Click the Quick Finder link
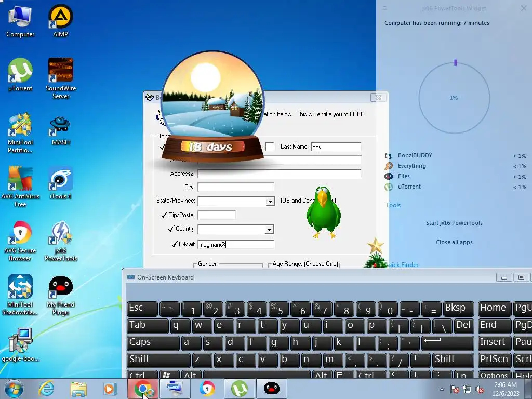 point(403,264)
